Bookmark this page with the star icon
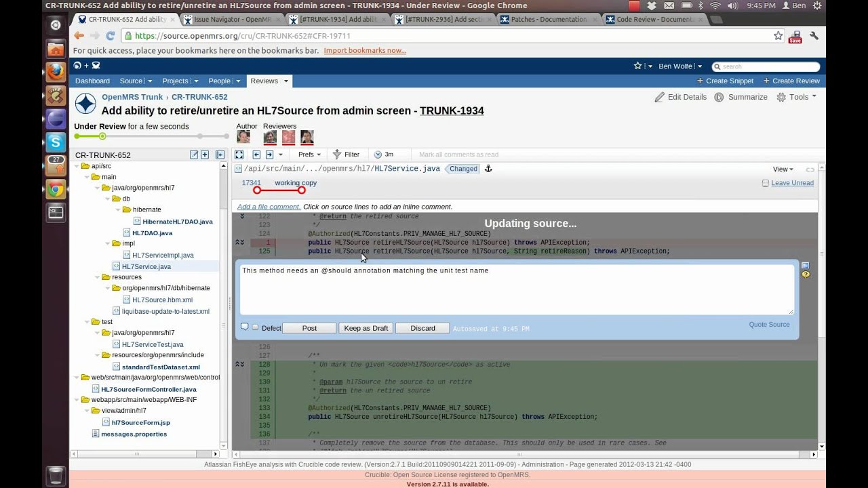The width and height of the screenshot is (868, 488). tap(778, 36)
